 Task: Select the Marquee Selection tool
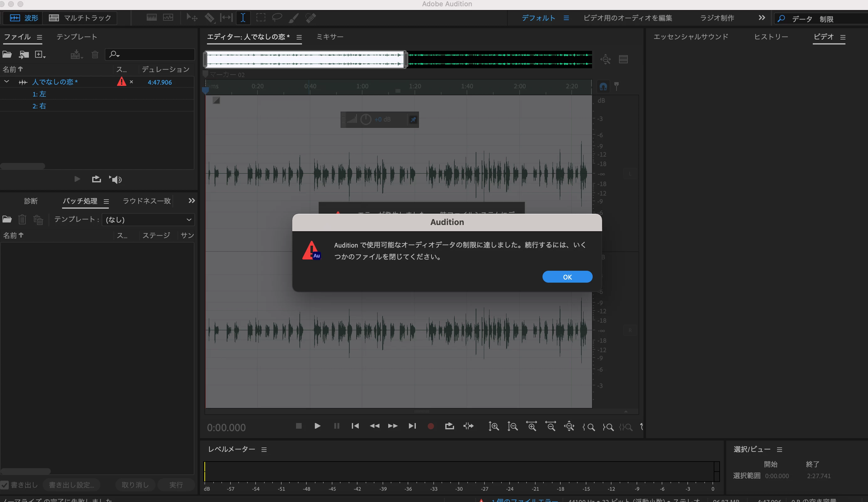click(261, 18)
